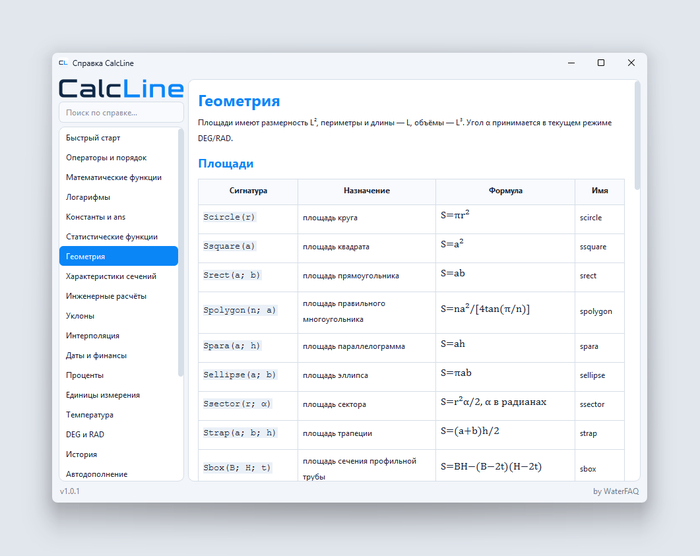Click the sidebar list scrollbar

[180, 253]
